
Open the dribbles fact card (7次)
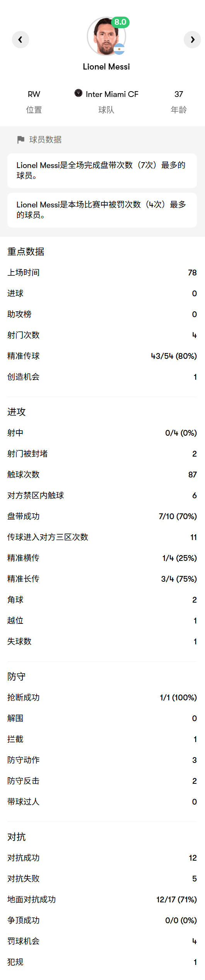[x=102, y=171]
